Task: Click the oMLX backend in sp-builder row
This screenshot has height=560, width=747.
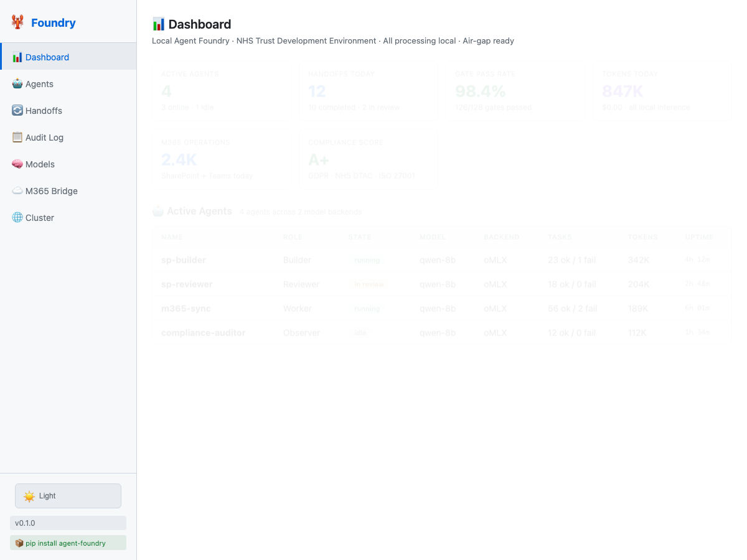Action: pos(496,260)
